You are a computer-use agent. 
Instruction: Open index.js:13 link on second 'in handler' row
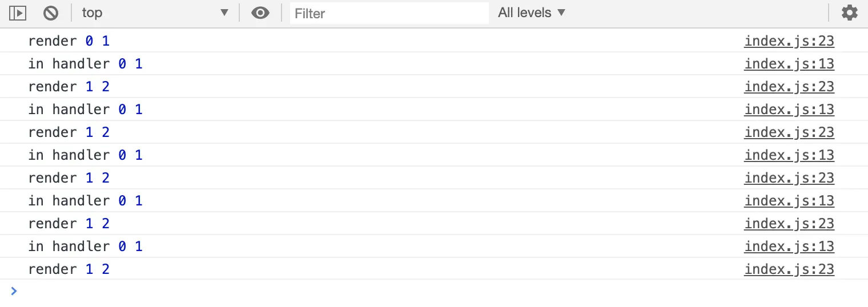click(x=789, y=110)
